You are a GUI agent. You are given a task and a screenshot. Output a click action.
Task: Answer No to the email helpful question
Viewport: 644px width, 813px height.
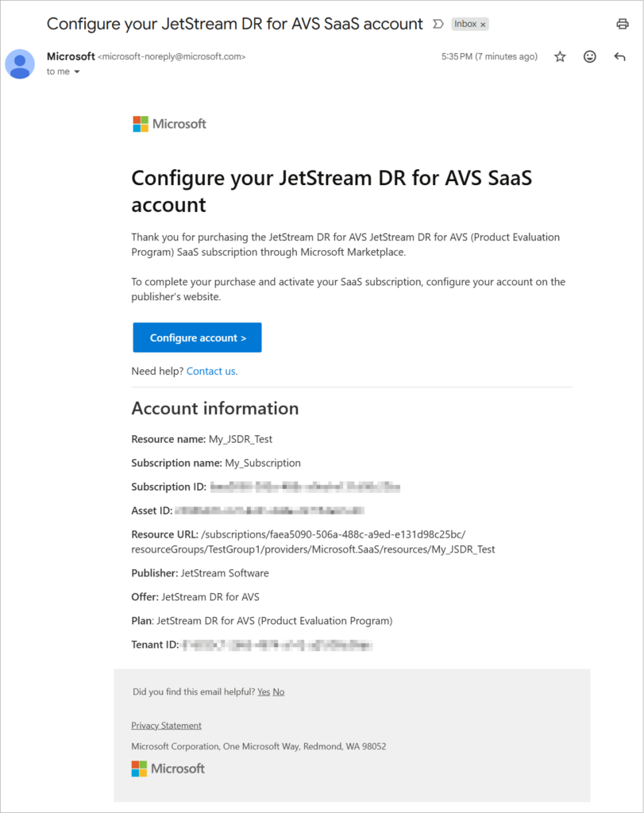pyautogui.click(x=278, y=692)
